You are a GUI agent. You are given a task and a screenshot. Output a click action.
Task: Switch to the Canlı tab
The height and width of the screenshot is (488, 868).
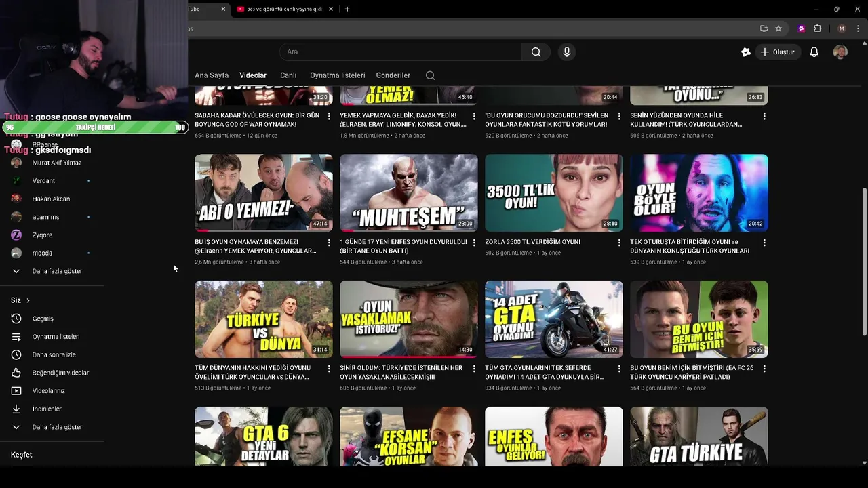[x=288, y=75]
